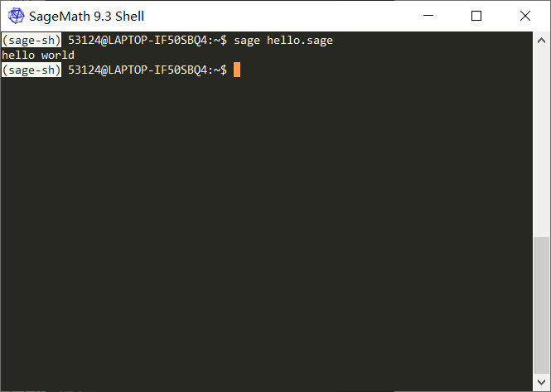Minimize the SageMath 9.3 Shell window

click(x=428, y=16)
